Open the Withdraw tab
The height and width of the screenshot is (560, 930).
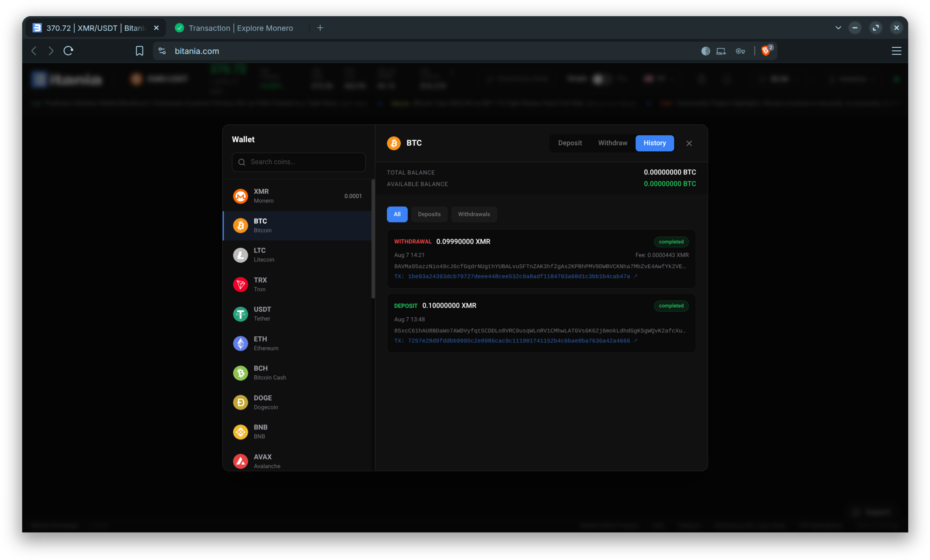612,143
